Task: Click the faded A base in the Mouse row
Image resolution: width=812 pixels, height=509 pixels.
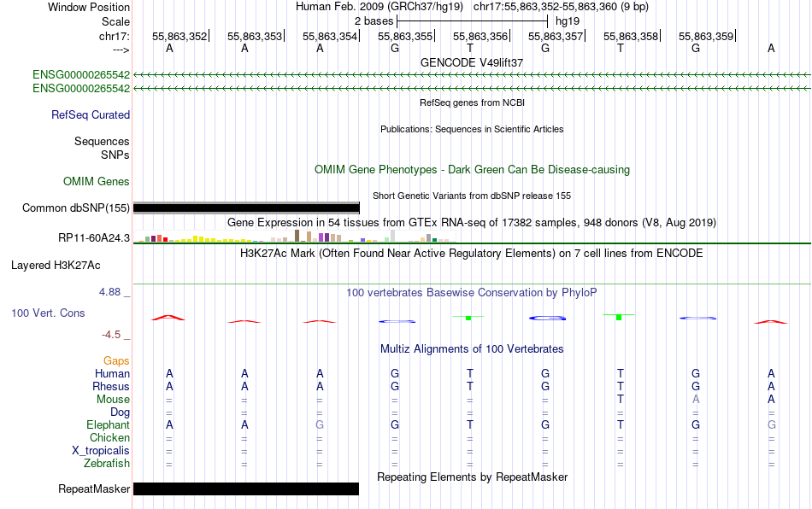Action: tap(696, 400)
